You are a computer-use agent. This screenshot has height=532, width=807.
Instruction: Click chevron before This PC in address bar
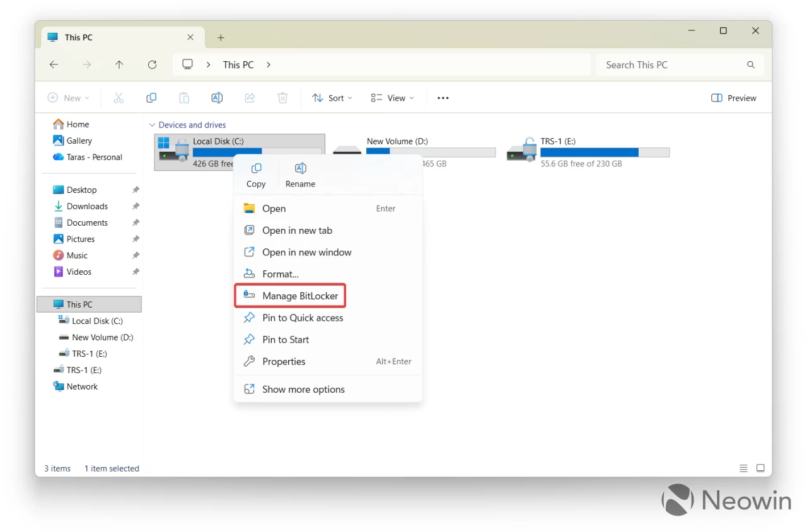click(x=209, y=65)
